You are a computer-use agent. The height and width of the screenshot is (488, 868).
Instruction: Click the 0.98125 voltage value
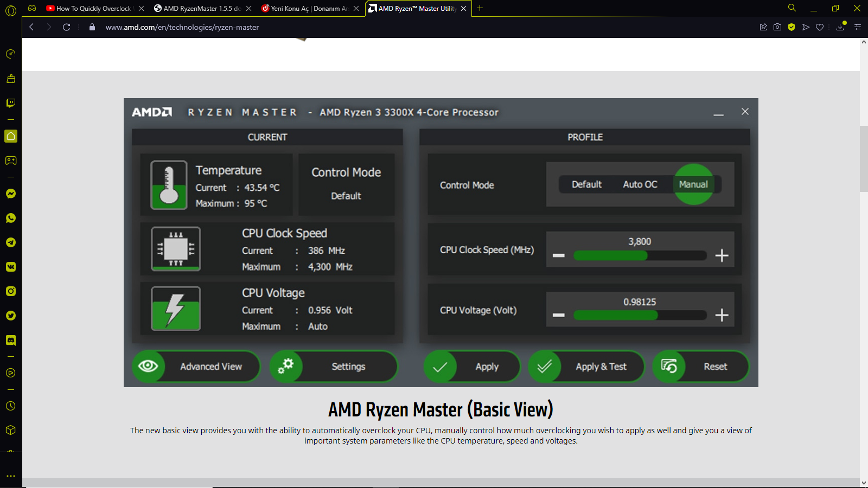tap(640, 301)
